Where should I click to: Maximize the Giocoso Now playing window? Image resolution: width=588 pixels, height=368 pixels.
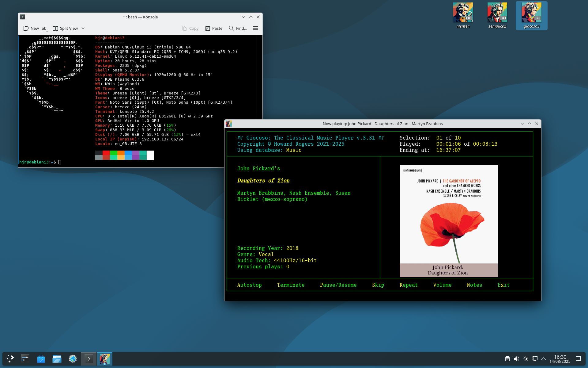click(x=530, y=124)
